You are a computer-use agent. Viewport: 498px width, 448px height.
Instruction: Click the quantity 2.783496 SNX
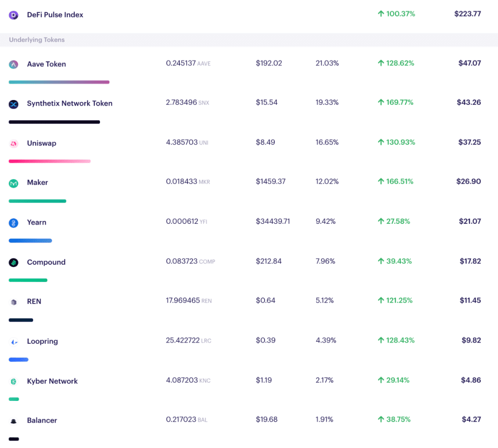187,102
